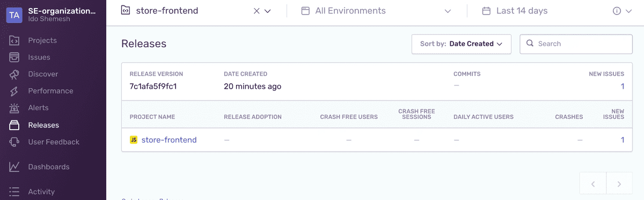The width and height of the screenshot is (644, 200).
Task: Open Dashboards from the sidebar
Action: pos(49,167)
